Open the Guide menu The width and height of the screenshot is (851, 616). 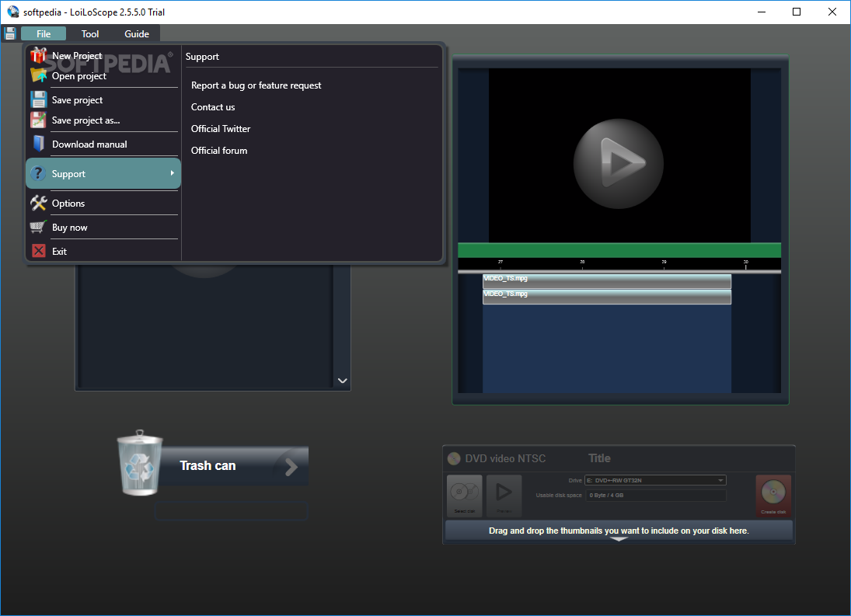point(137,33)
